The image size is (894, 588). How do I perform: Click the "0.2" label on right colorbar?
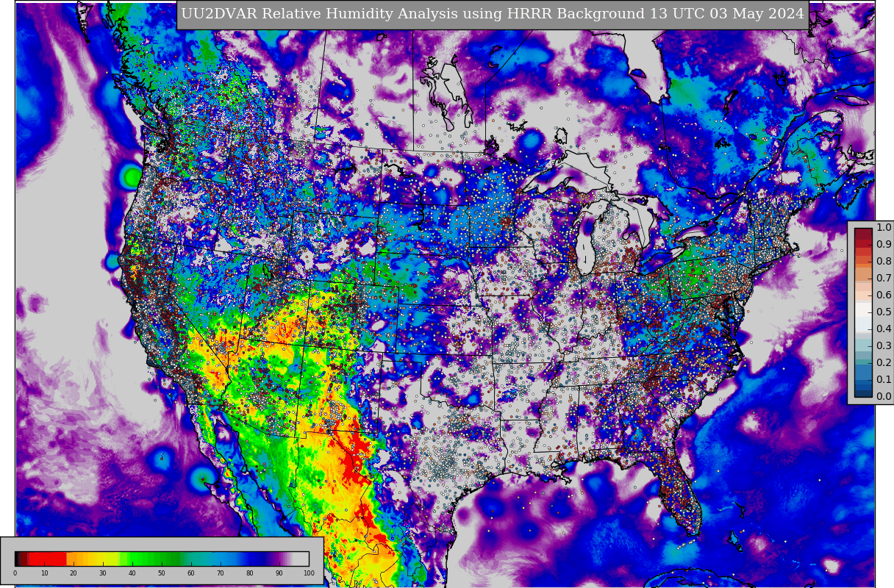click(884, 363)
